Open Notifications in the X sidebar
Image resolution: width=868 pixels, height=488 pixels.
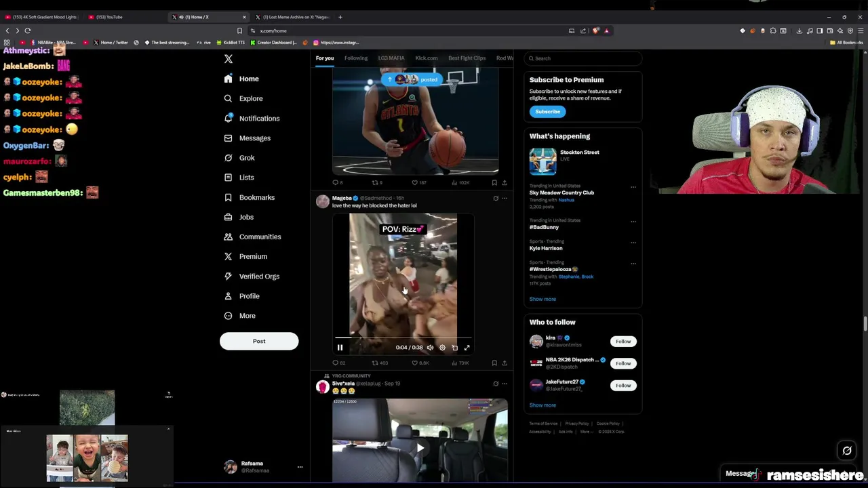[252, 118]
